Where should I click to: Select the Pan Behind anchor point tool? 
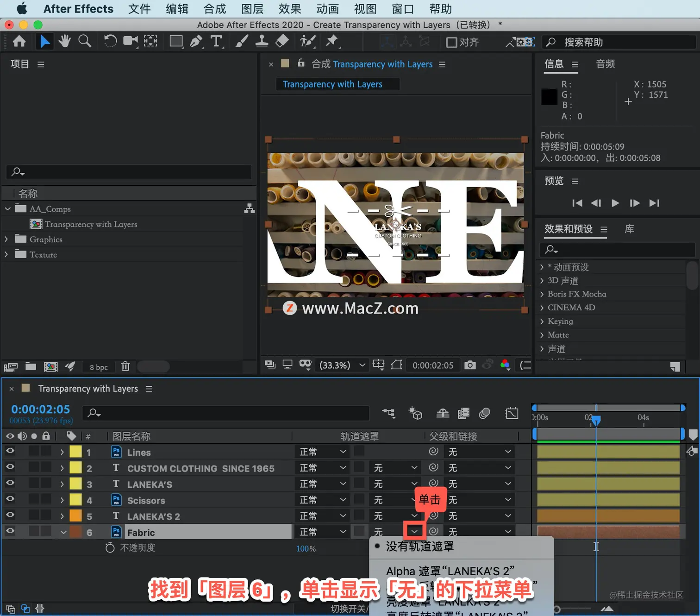[150, 41]
